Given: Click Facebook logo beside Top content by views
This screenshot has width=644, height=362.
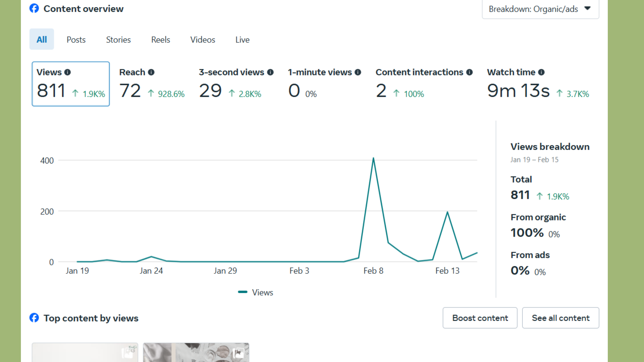Looking at the screenshot, I should (34, 318).
